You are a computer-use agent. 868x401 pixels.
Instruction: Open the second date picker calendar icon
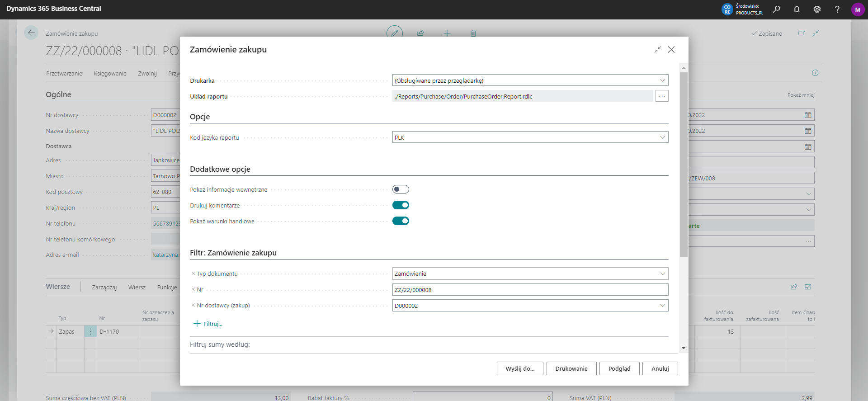point(808,131)
